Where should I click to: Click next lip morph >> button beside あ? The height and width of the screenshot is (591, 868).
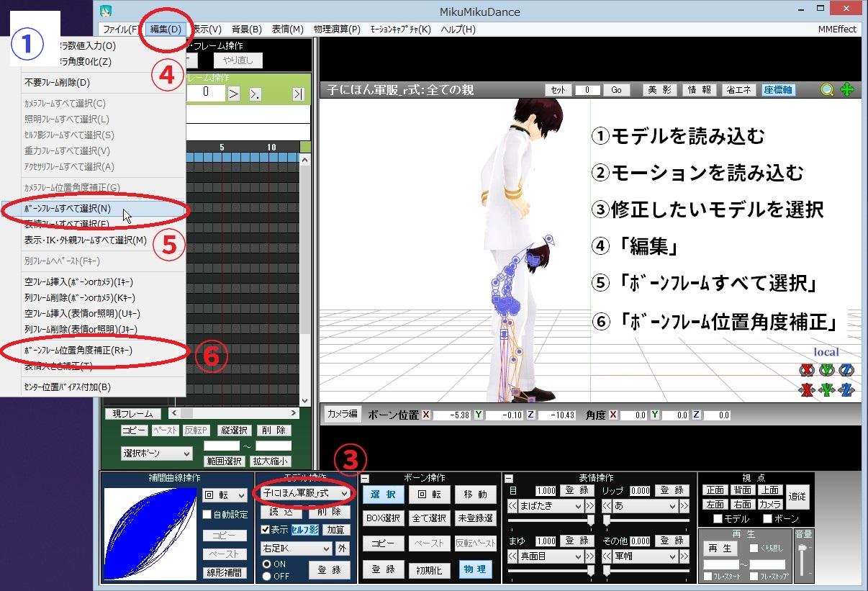point(684,506)
